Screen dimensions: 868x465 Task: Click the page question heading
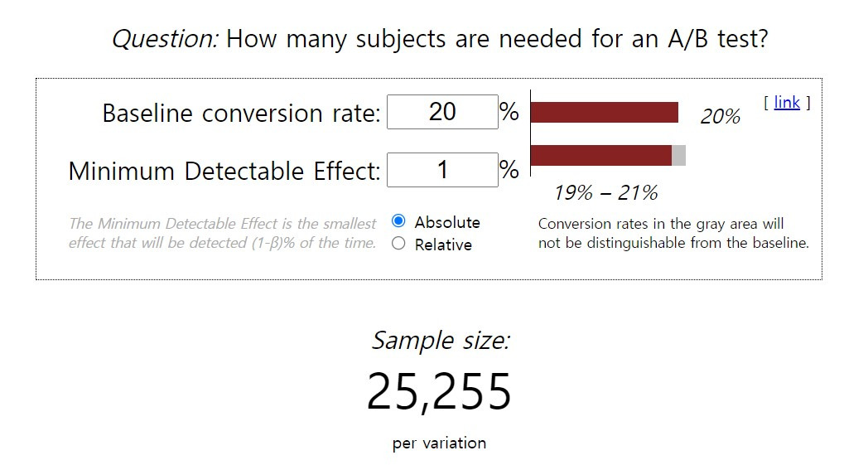click(x=440, y=39)
